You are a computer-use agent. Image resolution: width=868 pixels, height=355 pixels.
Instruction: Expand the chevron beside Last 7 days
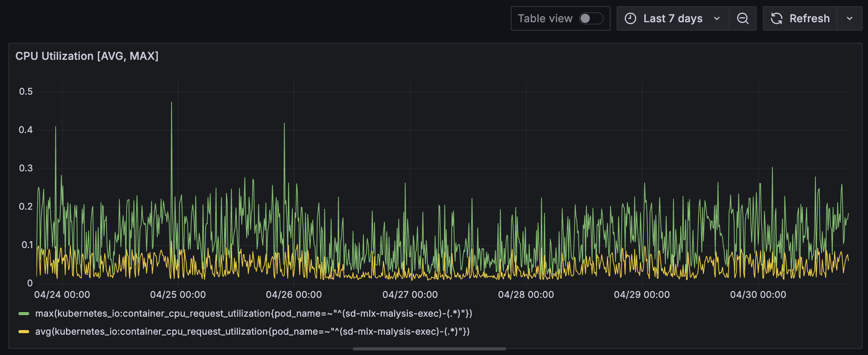point(717,18)
